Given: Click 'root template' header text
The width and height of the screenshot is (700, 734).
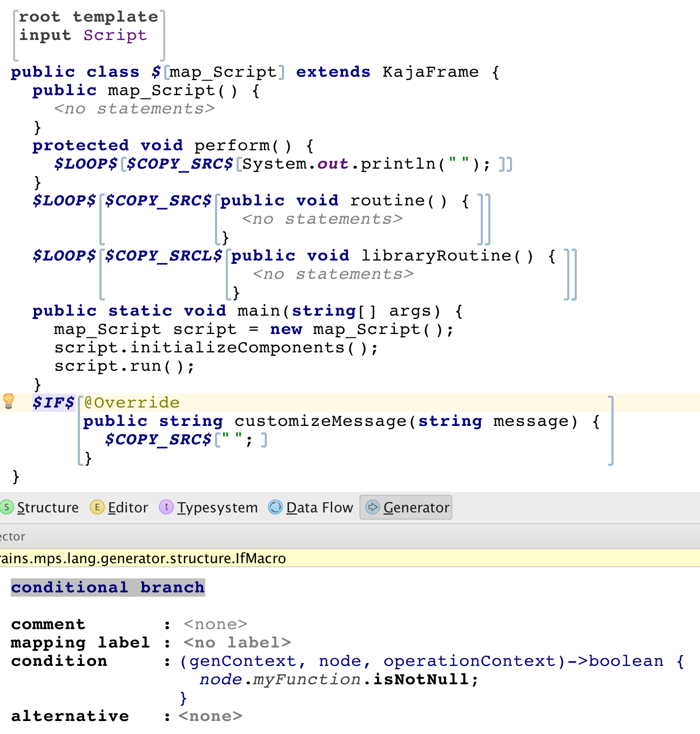Looking at the screenshot, I should pos(88,17).
